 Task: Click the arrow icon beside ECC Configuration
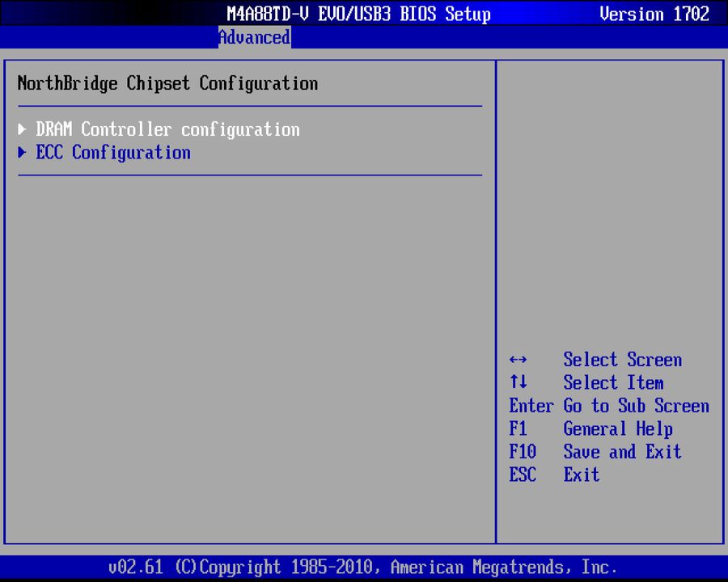point(22,153)
